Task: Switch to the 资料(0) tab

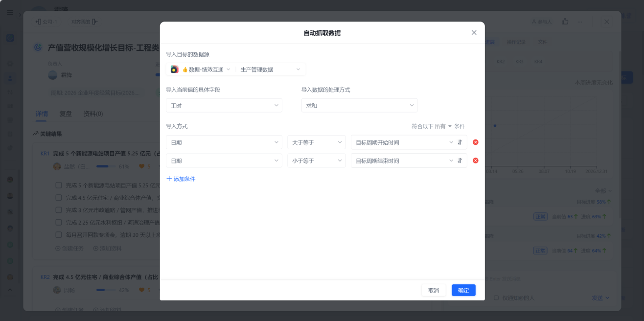Action: coord(93,114)
